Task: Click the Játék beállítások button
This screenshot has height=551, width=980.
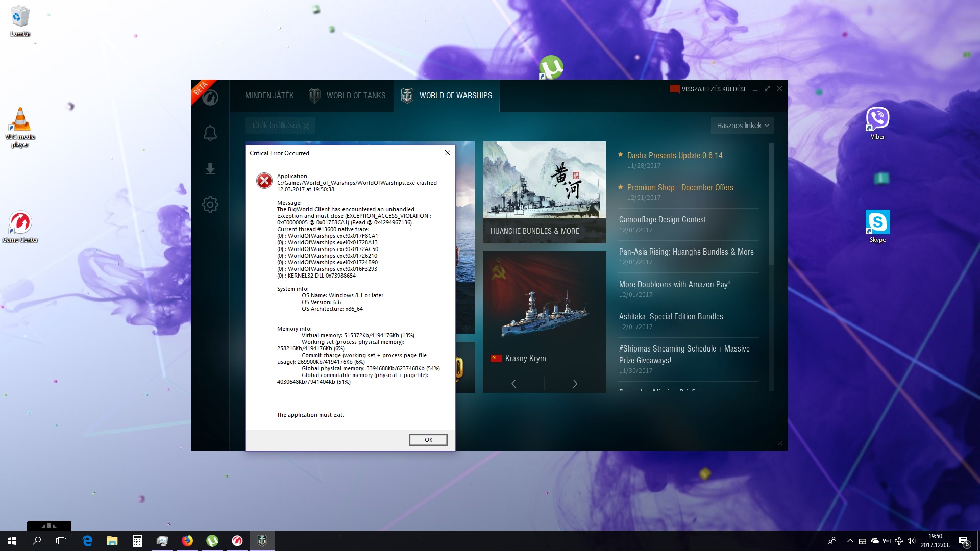Action: [x=280, y=126]
